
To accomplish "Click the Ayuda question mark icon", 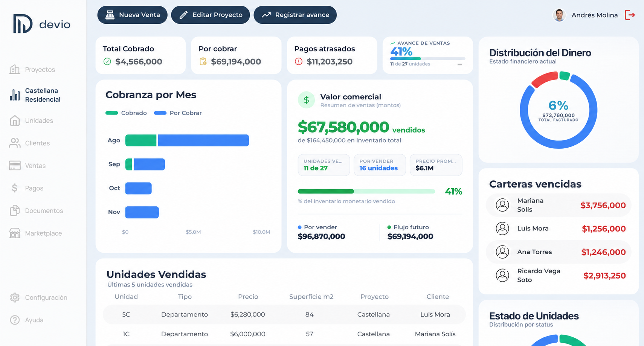I will (15, 320).
